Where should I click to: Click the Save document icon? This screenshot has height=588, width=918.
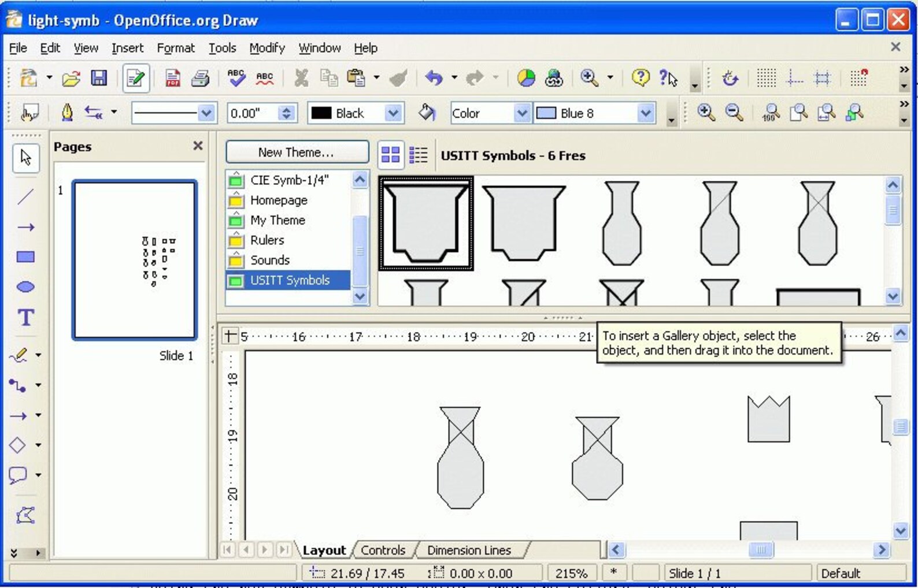click(x=99, y=78)
